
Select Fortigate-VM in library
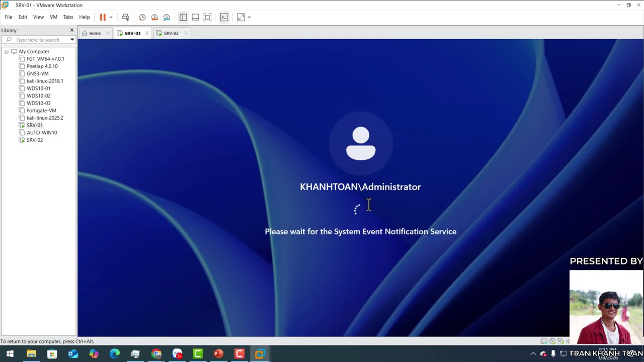(x=41, y=111)
